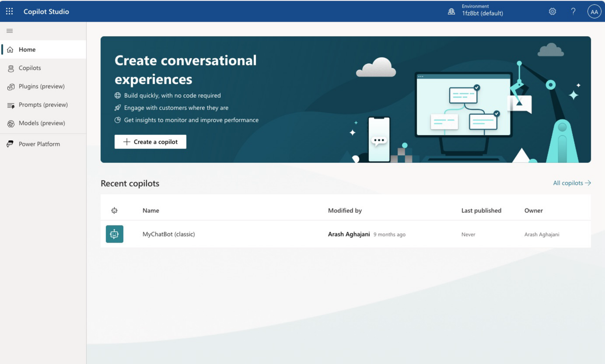Click the Create a copilot button
The height and width of the screenshot is (364, 605).
tap(150, 142)
